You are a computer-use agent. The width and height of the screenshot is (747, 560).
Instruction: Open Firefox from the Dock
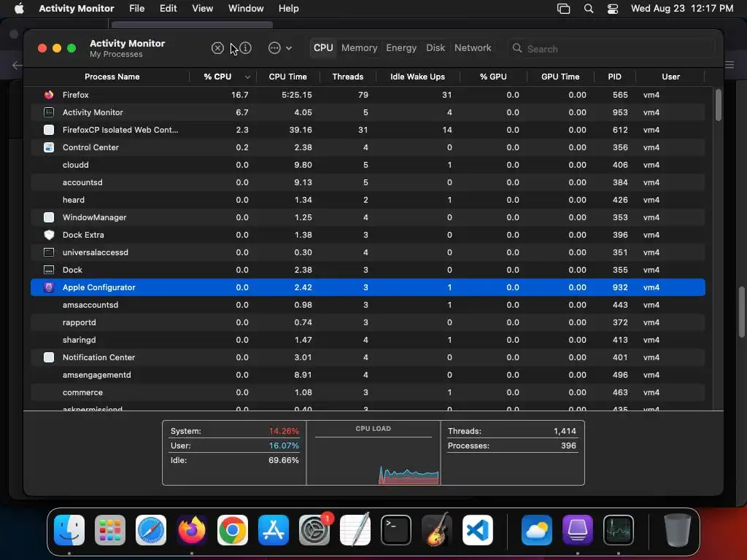[x=192, y=530]
